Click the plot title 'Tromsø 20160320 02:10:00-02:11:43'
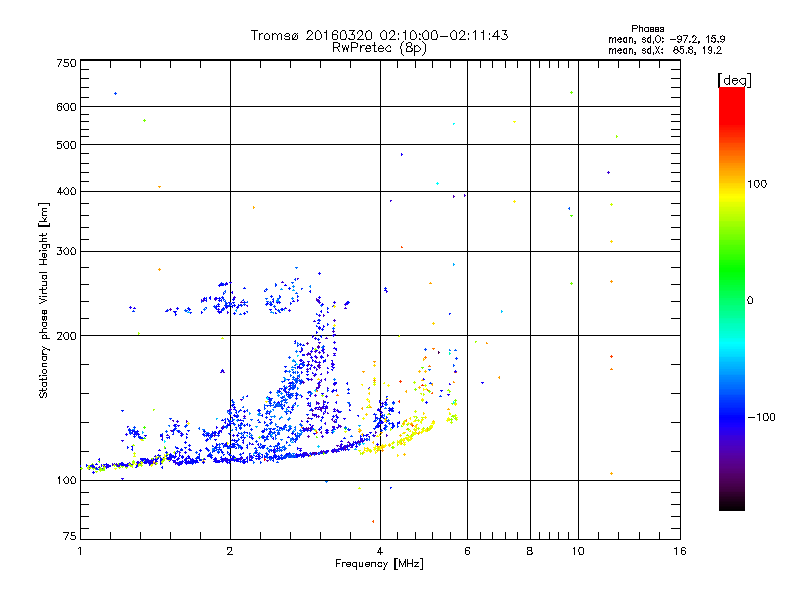Viewport: 800px width, 600px height. [379, 35]
